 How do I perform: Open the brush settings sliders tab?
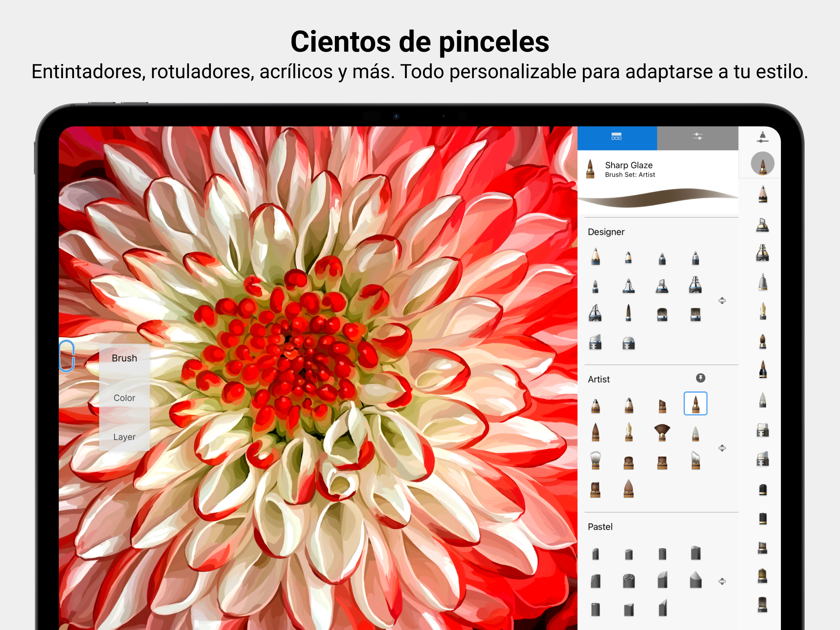point(698,138)
